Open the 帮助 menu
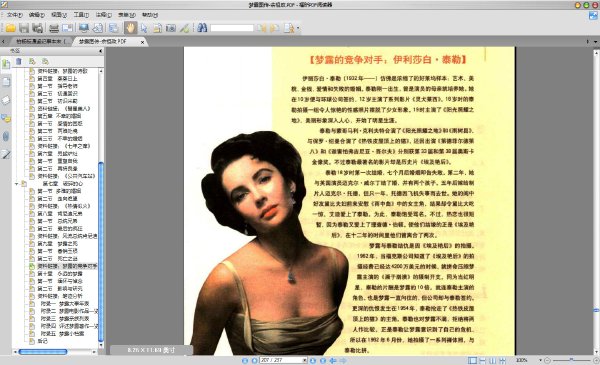The height and width of the screenshot is (365, 600). 150,15
